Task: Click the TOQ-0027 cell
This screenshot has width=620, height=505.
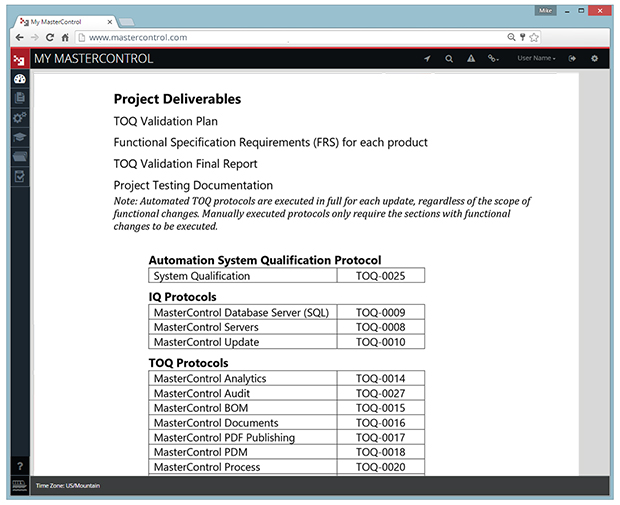Action: point(381,393)
